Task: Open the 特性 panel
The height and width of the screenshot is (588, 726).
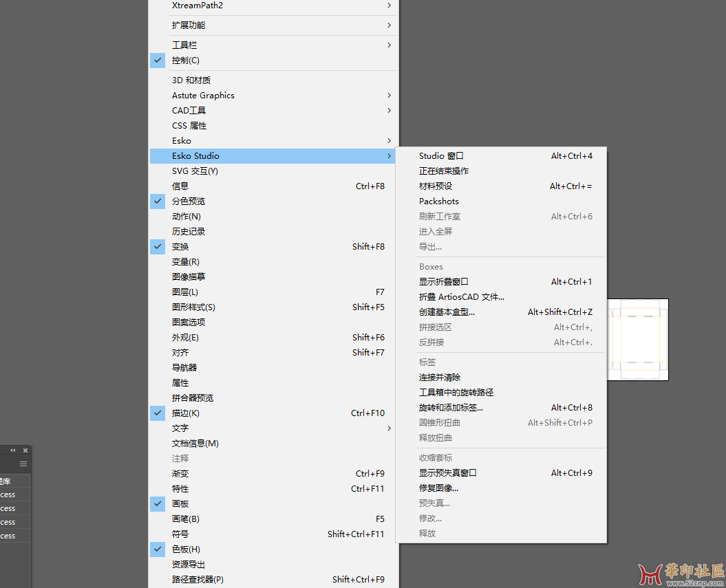Action: (273, 488)
